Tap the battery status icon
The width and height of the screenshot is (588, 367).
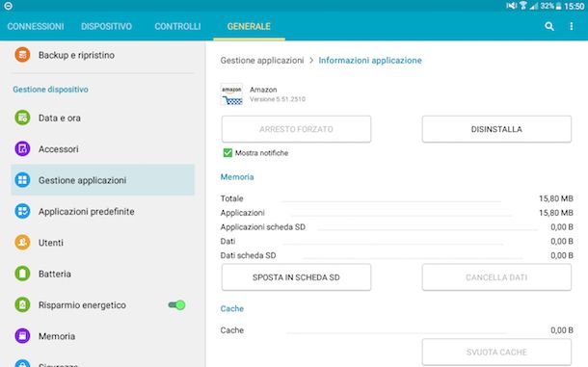click(558, 6)
